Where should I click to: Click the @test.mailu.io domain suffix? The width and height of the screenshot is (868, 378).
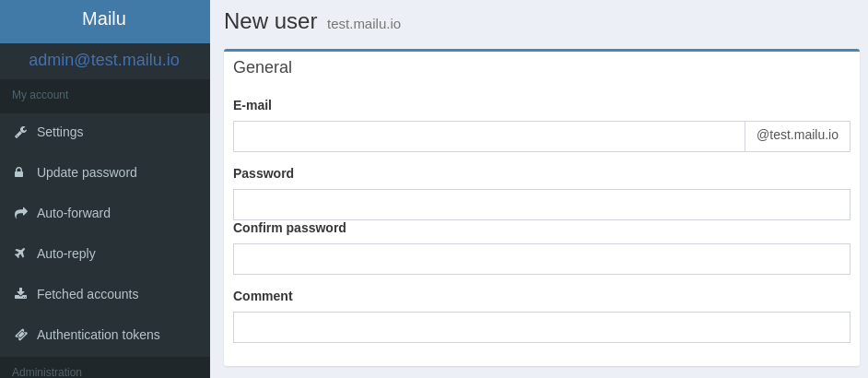(797, 136)
